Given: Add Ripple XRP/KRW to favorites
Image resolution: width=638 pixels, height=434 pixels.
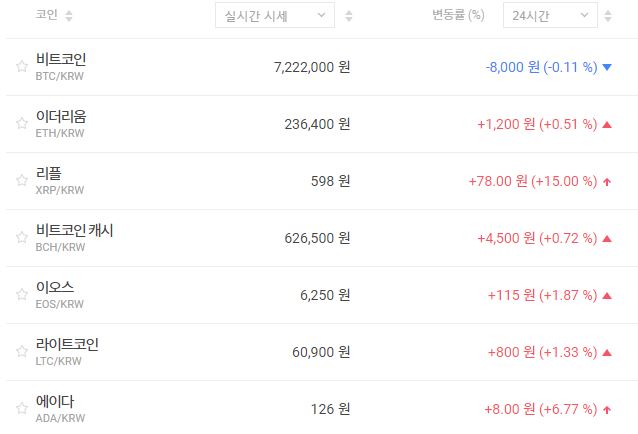Looking at the screenshot, I should (x=21, y=181).
